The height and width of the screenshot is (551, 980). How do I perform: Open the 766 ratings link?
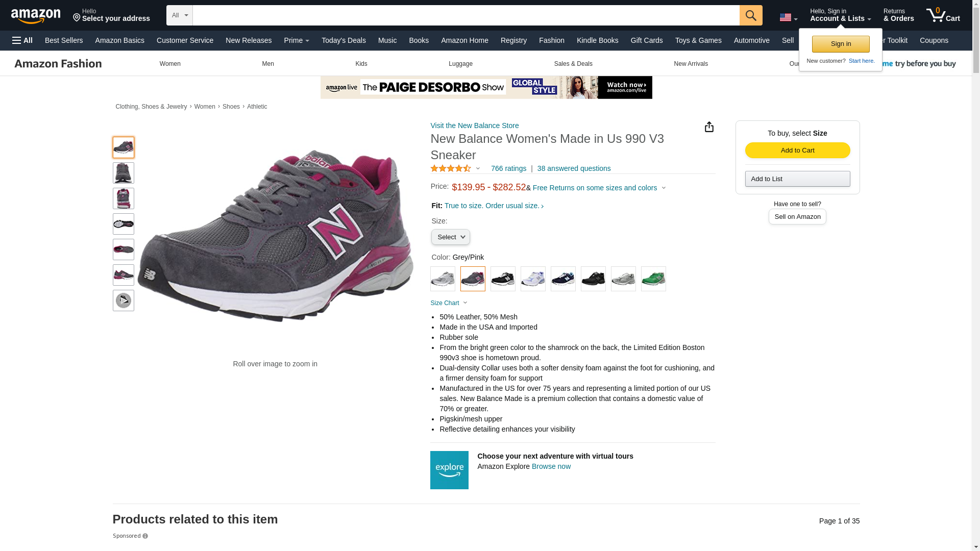tap(508, 168)
